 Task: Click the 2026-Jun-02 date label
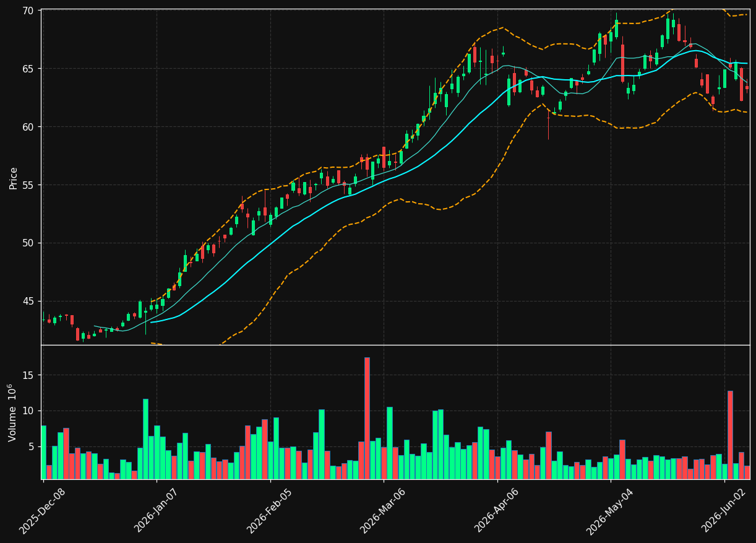click(724, 510)
